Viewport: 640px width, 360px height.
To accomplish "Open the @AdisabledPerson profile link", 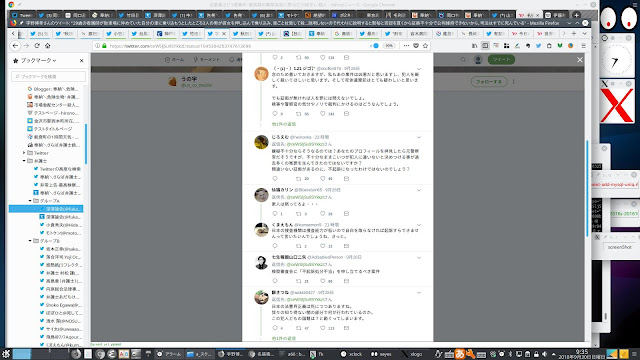I will (325, 257).
